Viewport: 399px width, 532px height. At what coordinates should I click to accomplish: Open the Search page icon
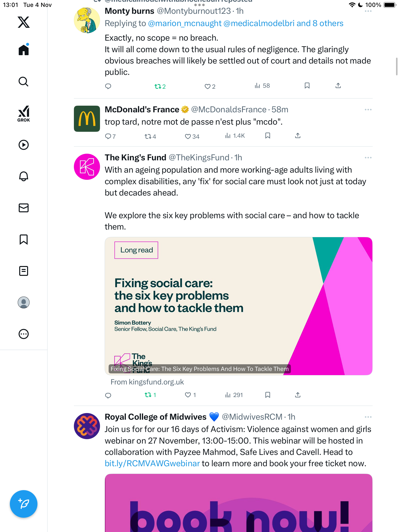pyautogui.click(x=24, y=82)
